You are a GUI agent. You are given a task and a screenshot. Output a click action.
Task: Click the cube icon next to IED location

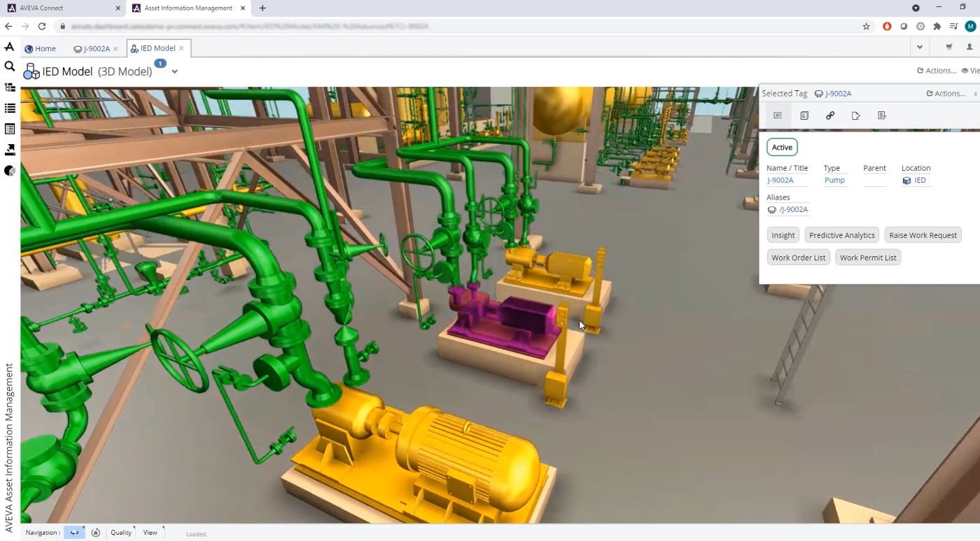pos(906,181)
